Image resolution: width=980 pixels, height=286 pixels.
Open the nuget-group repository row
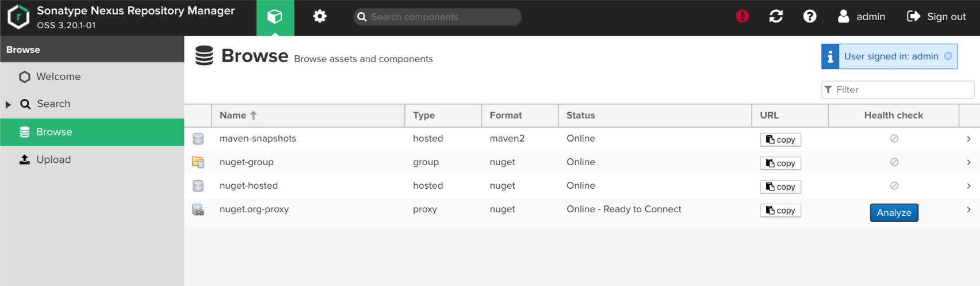[x=582, y=163]
